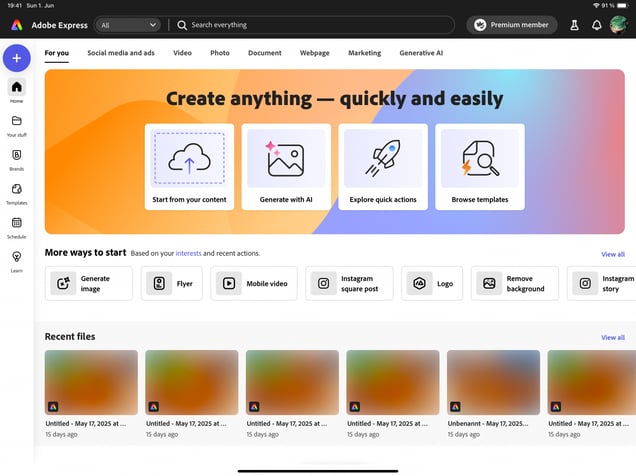Switch to the Generative AI tab
Screen dimensions: 636x476
point(421,52)
